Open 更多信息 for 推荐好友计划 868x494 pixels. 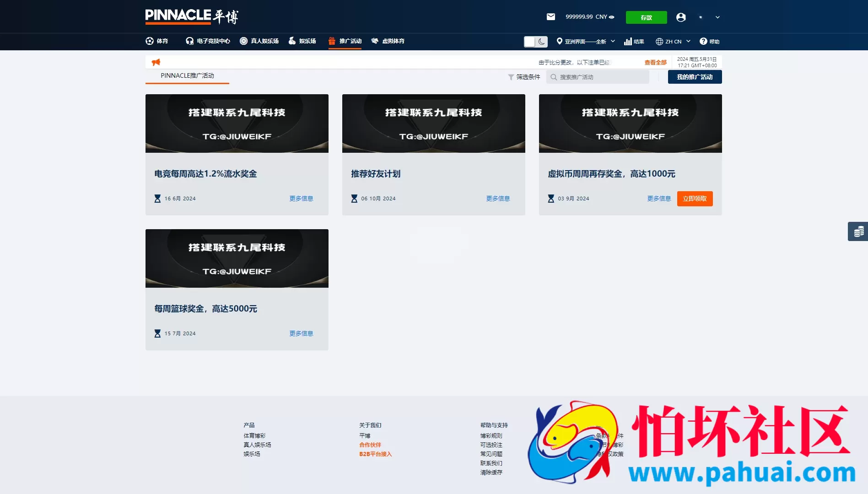point(498,199)
